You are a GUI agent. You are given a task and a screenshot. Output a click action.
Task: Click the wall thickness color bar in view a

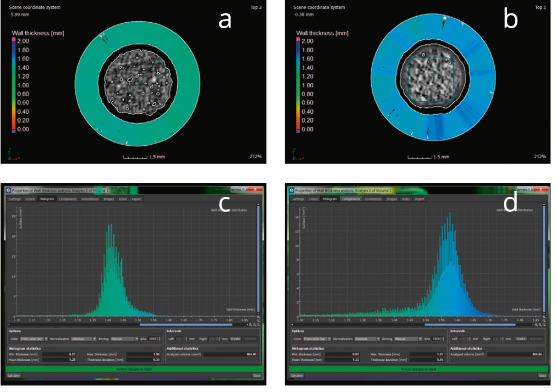pos(14,85)
